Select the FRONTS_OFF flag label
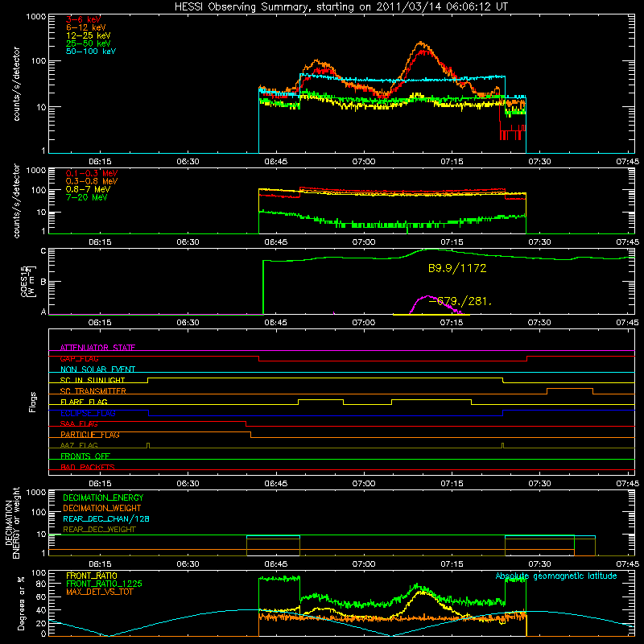 85,456
